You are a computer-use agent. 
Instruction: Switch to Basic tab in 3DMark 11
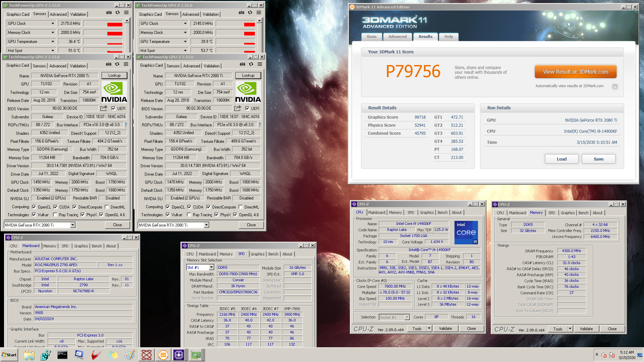372,37
